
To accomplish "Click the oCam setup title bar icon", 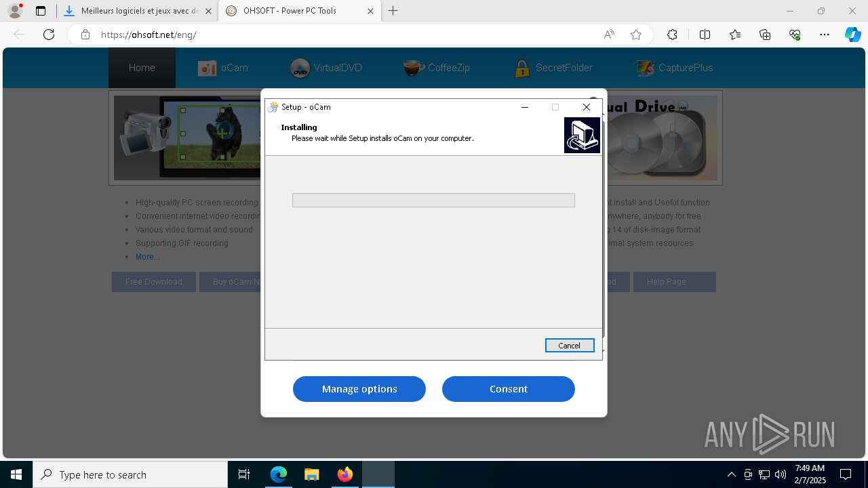I will point(273,107).
